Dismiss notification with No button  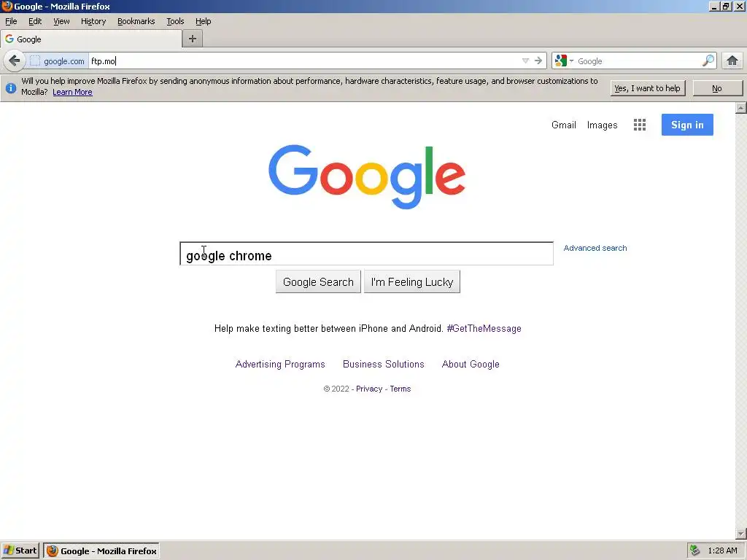[717, 88]
